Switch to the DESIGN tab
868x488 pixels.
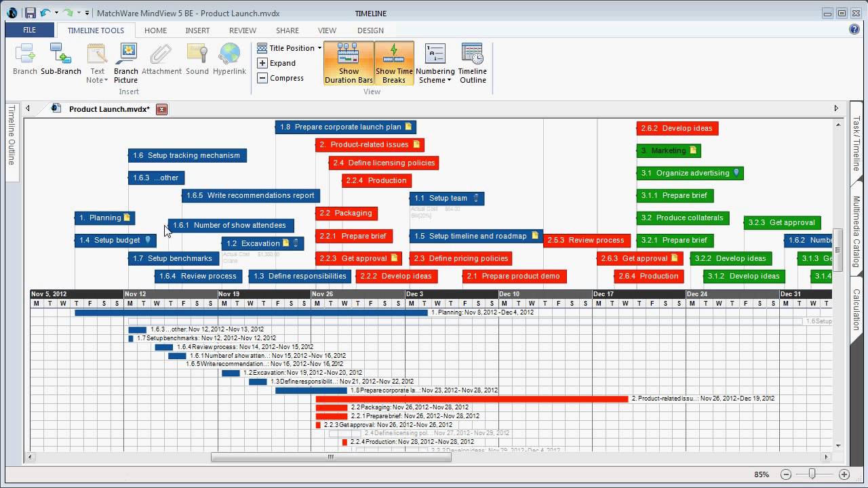(x=370, y=30)
